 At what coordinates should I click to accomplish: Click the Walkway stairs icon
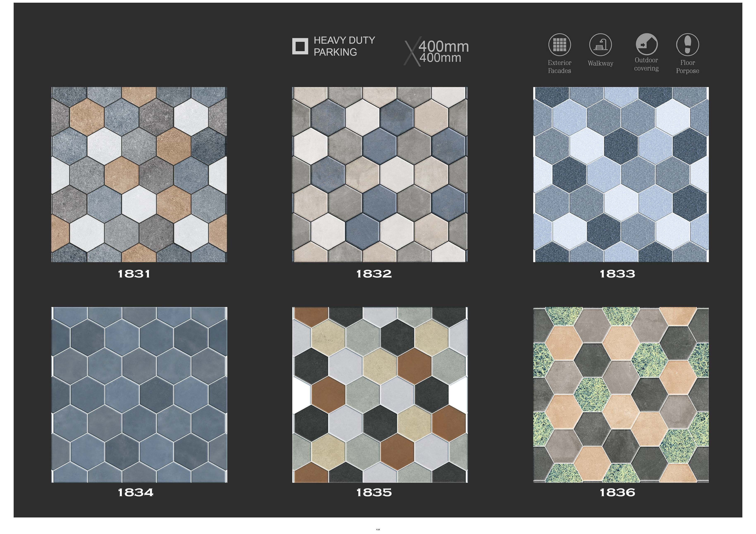[x=600, y=45]
